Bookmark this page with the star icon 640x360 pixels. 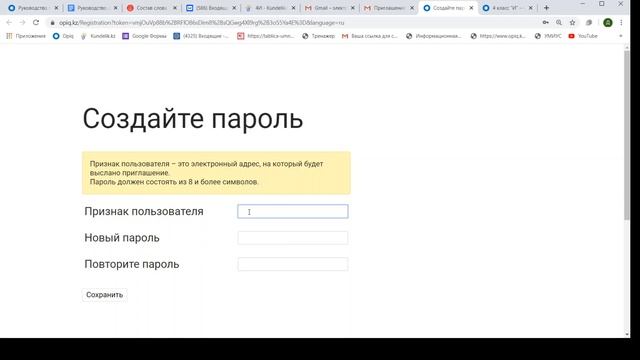click(572, 23)
